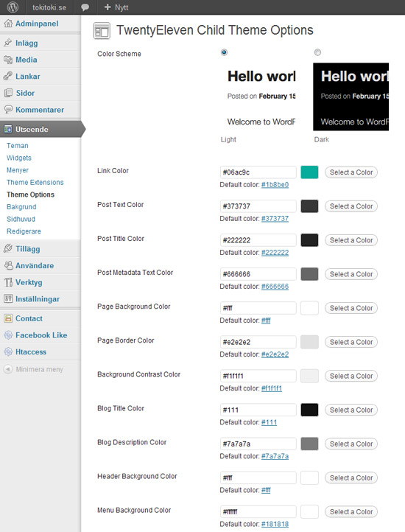Open the comments bubble icon in top bar
Viewport: 405px width, 532px height.
[85, 7]
